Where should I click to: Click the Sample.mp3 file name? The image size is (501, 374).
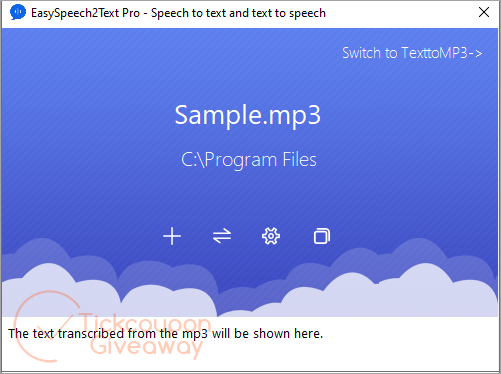pos(248,115)
